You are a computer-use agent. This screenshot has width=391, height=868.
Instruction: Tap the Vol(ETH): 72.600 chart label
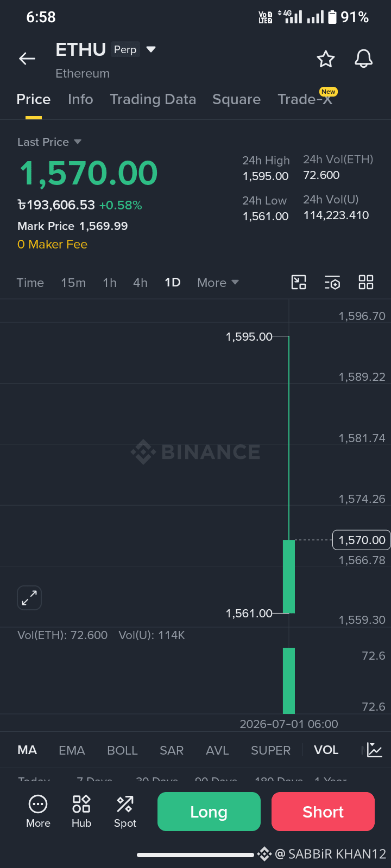point(62,635)
